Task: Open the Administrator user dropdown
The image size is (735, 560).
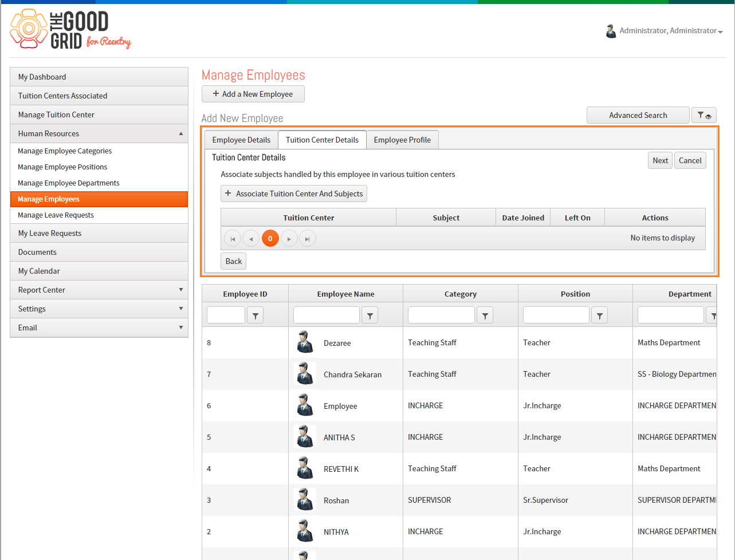Action: [665, 31]
